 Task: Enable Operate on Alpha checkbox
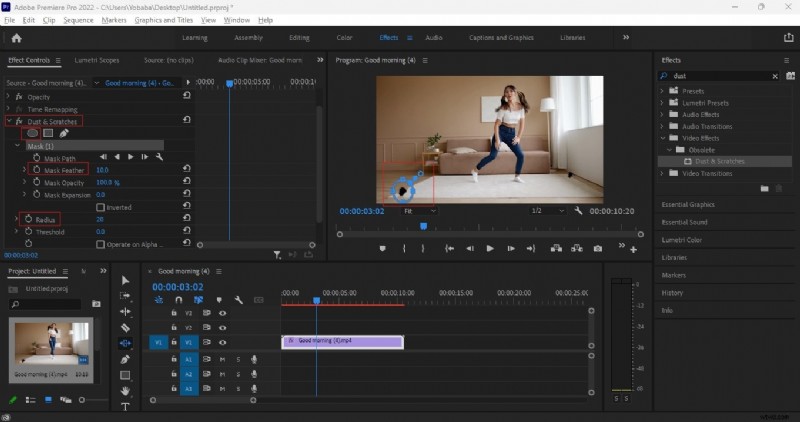coord(101,244)
